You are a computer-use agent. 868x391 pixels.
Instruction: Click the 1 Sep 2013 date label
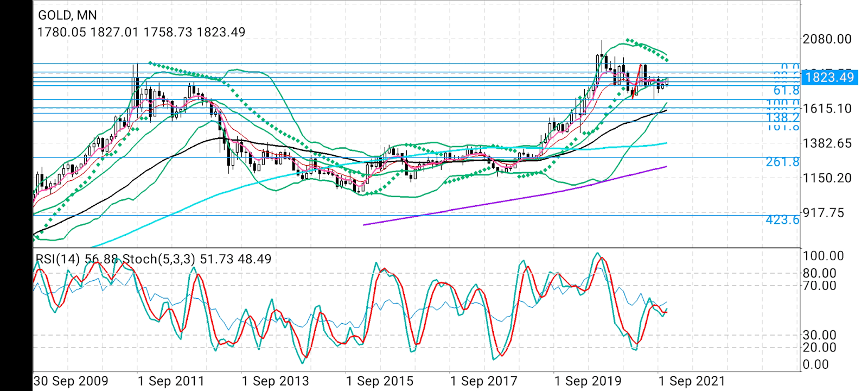276,381
